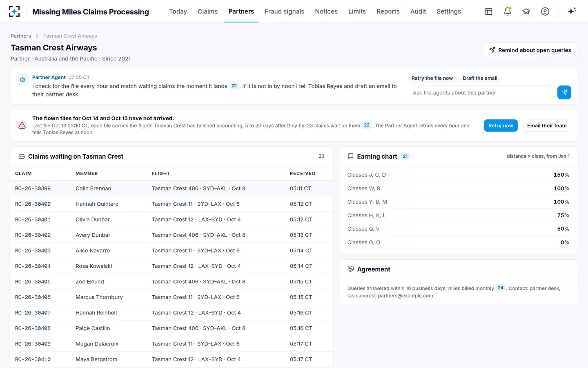588x368 pixels.
Task: Sort by the Received column header
Action: point(303,173)
